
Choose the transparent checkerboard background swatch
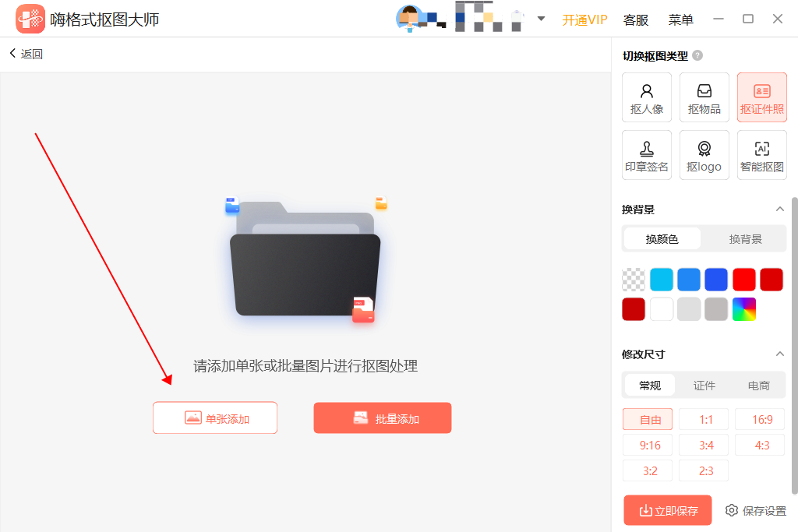pos(634,280)
